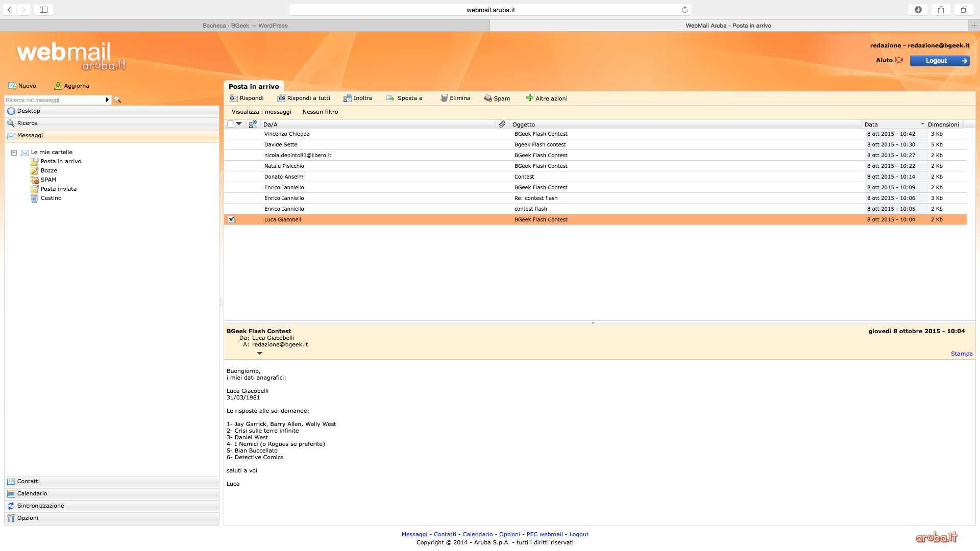Mark message as Spam

pos(497,98)
